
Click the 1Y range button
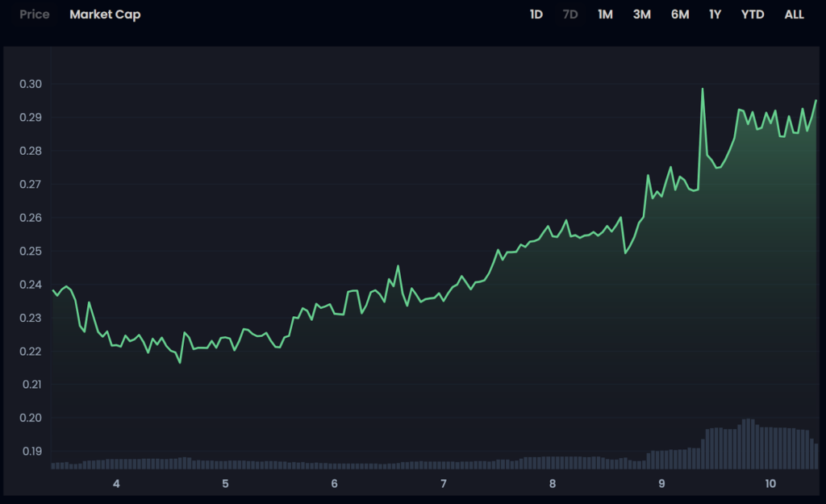715,15
